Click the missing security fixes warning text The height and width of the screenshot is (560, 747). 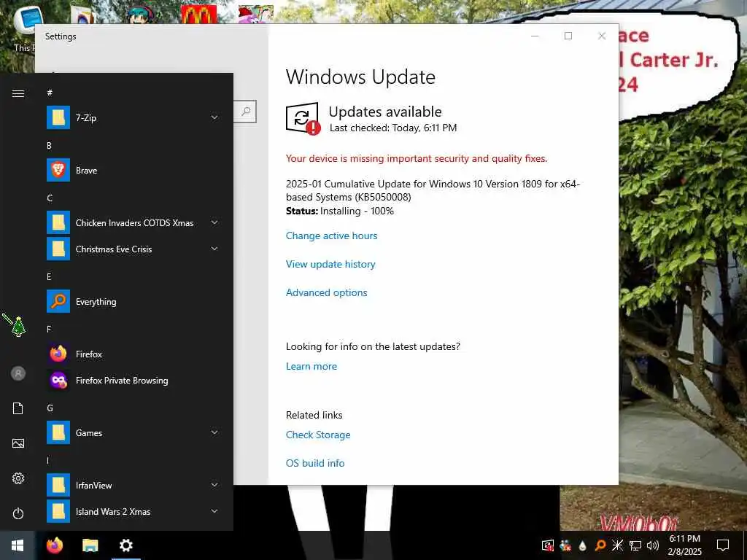(417, 158)
